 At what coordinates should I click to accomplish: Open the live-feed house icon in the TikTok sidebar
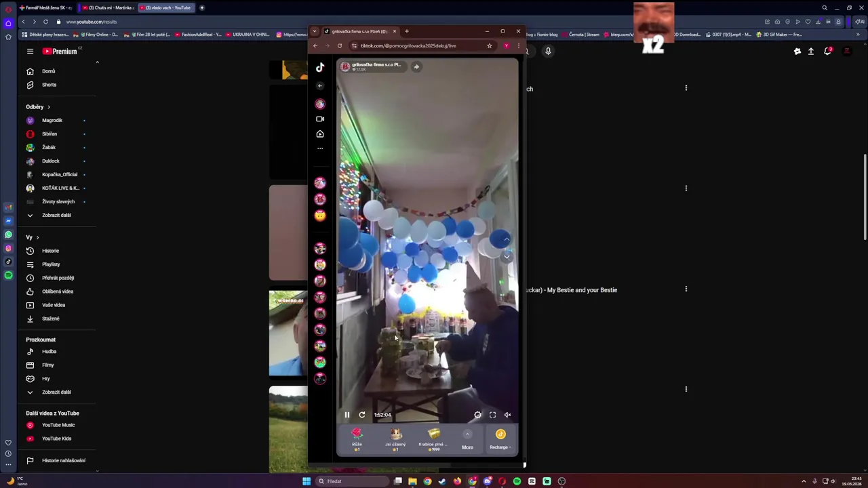[x=320, y=134]
